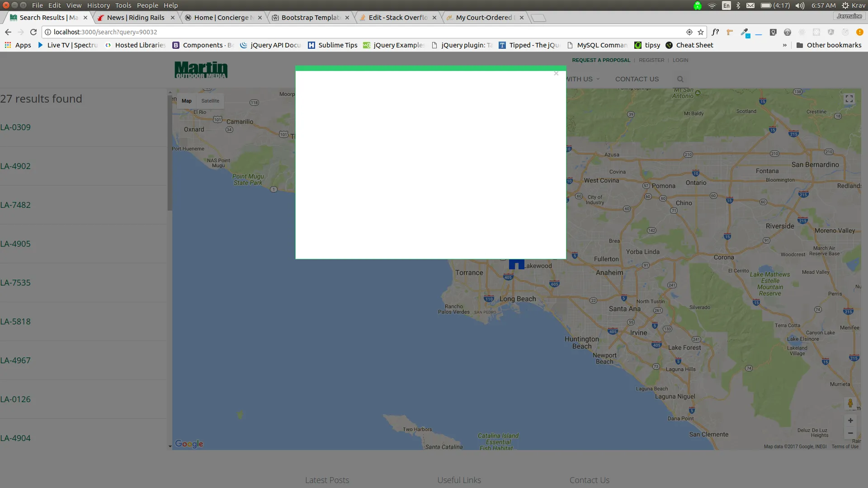This screenshot has width=868, height=488.
Task: Click the REQUEST A PROPOSAL link
Action: tap(601, 60)
